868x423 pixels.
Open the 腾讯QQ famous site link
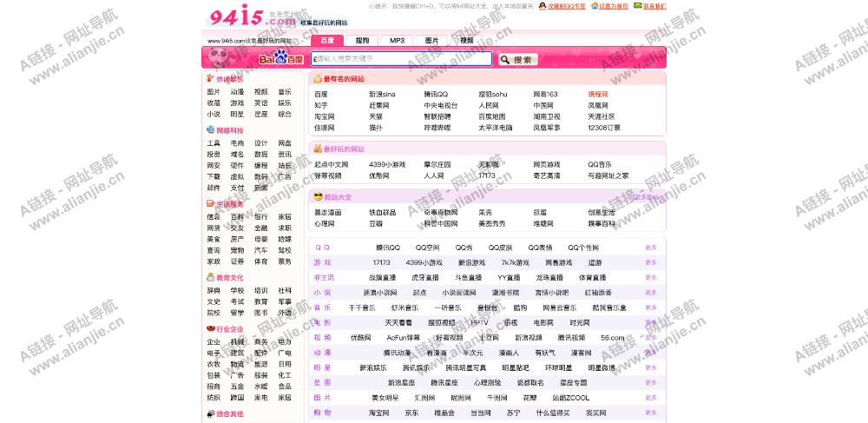click(x=436, y=94)
